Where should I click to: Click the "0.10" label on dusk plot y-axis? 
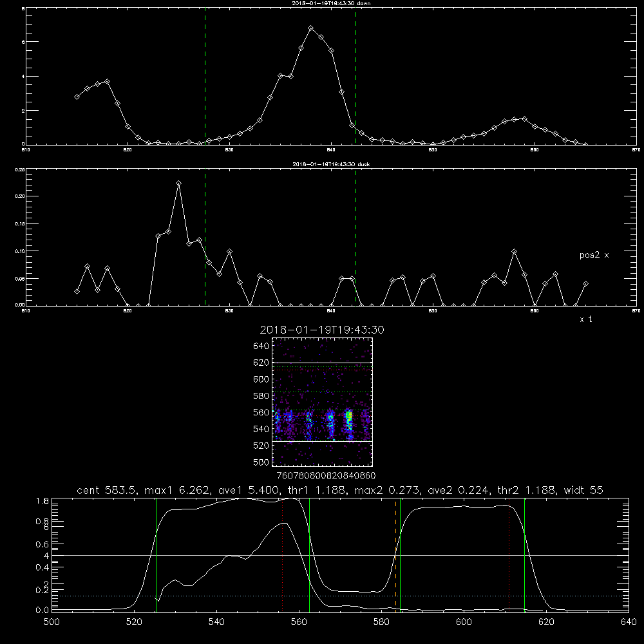[x=20, y=251]
